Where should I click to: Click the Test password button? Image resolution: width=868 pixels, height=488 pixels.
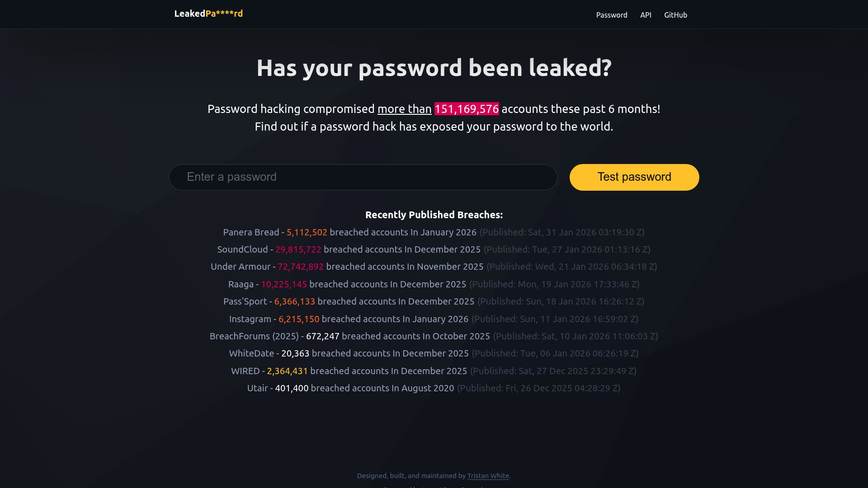click(x=634, y=177)
